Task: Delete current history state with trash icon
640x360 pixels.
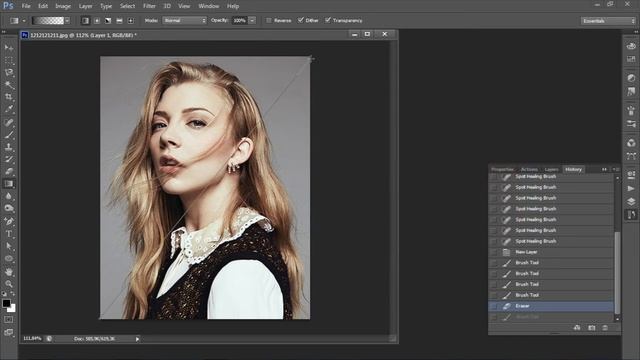Action: [605, 328]
